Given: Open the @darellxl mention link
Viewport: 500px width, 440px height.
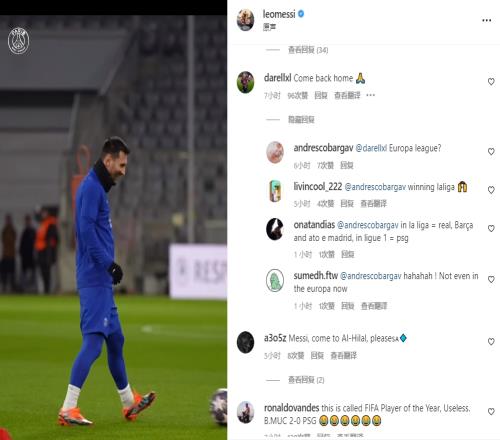Looking at the screenshot, I should click(371, 148).
